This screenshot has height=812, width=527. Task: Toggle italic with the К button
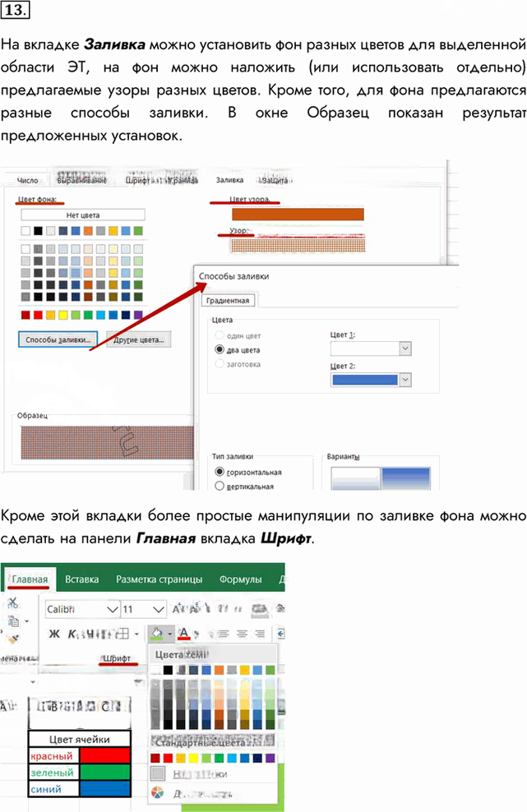(x=72, y=634)
